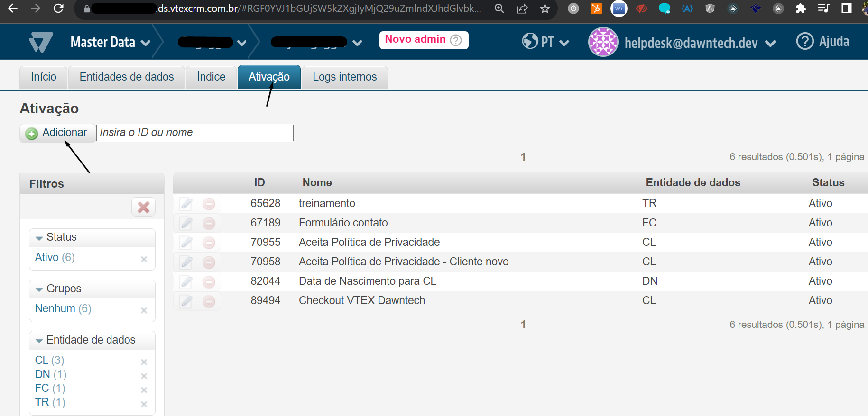Remove the Ativo status filter
The image size is (868, 416).
pyautogui.click(x=144, y=259)
